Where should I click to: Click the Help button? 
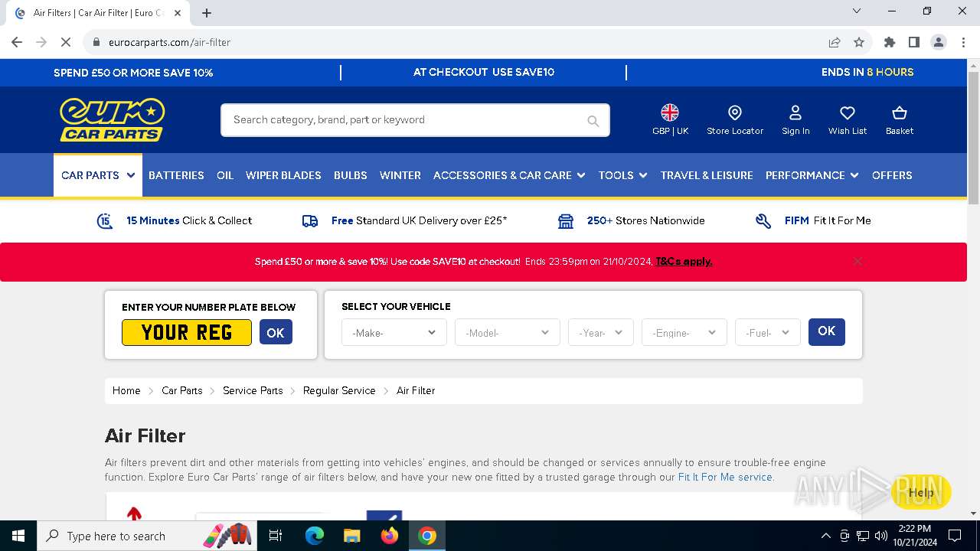point(920,492)
